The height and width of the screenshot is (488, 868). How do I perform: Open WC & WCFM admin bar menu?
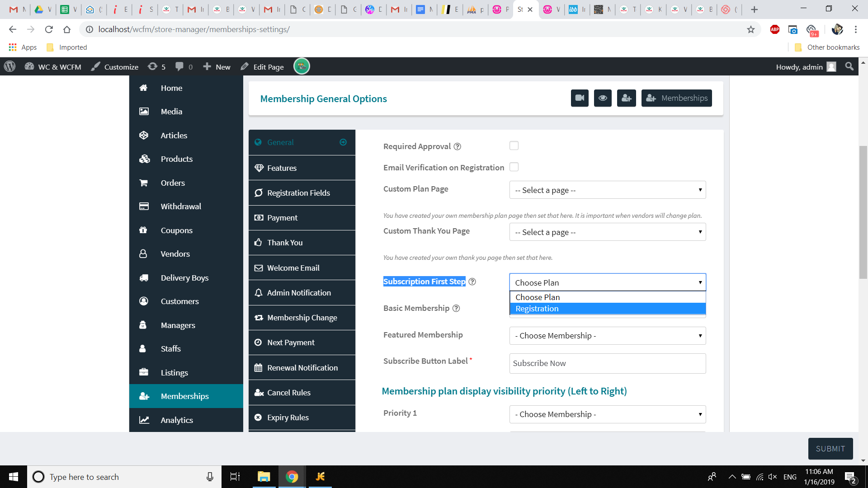(x=53, y=66)
